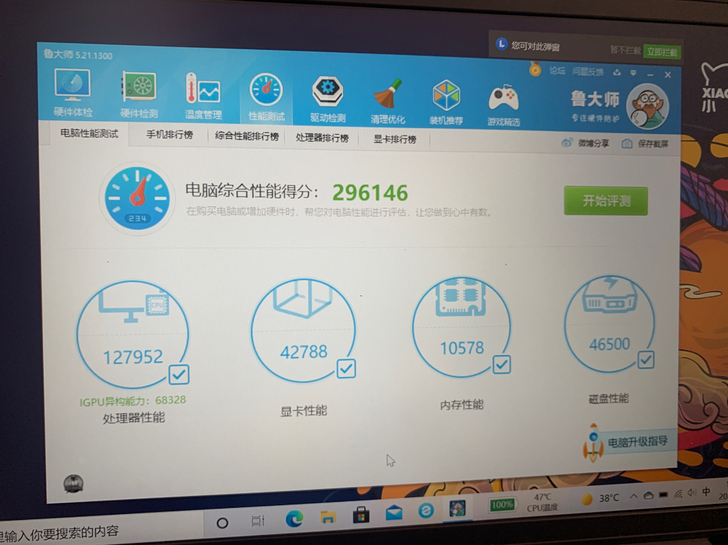Click the memory score circle 10578

[x=462, y=327]
